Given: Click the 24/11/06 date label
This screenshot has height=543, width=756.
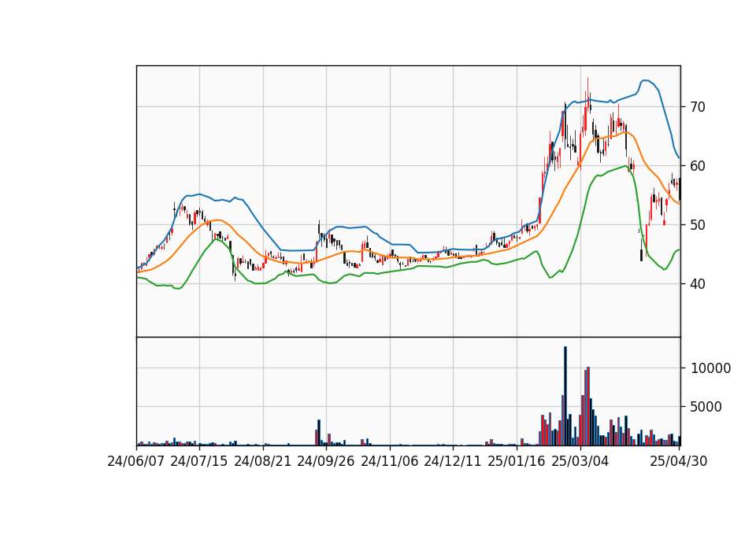Looking at the screenshot, I should [390, 461].
